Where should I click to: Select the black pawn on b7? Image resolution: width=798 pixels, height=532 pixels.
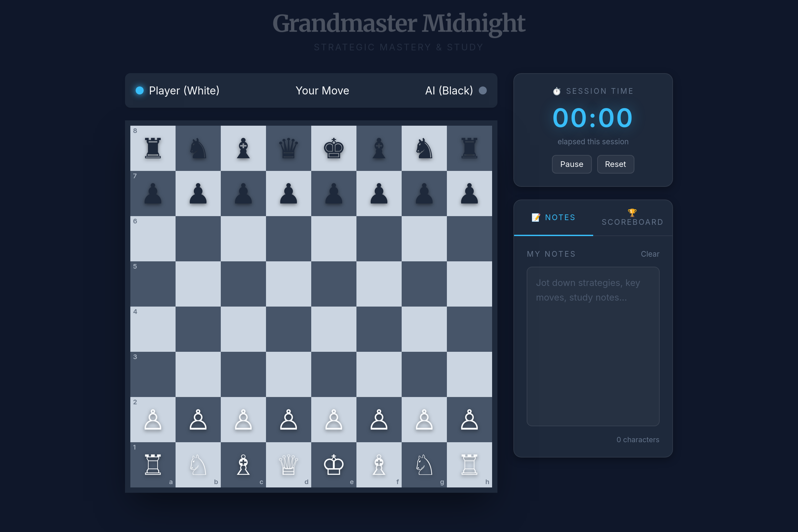(198, 194)
